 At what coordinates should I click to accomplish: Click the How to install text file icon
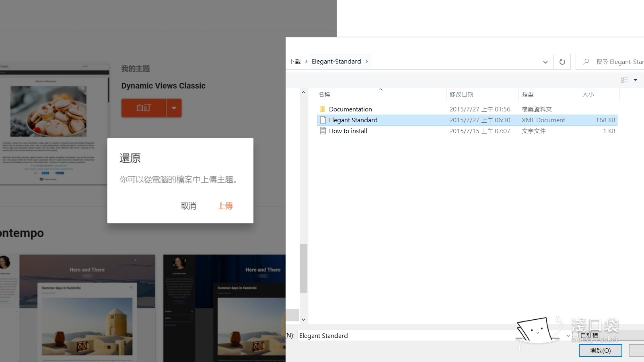(x=323, y=131)
